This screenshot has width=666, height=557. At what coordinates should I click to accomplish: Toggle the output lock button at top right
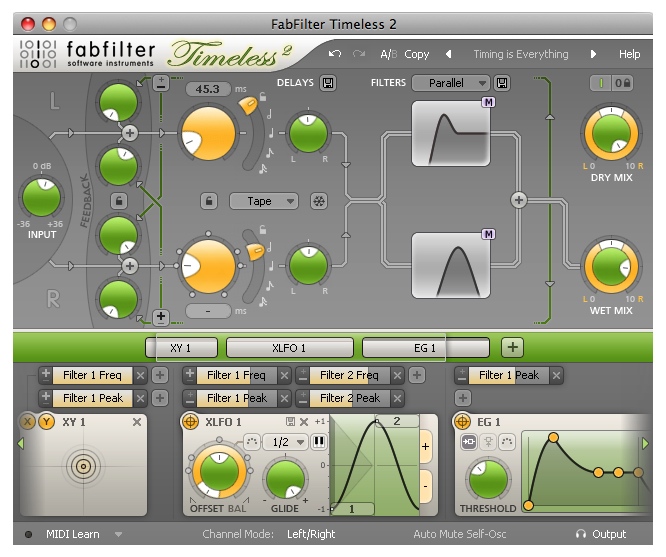[x=622, y=83]
